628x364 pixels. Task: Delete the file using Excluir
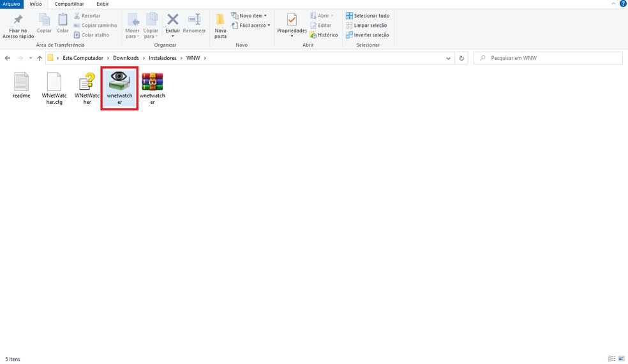pos(172,23)
